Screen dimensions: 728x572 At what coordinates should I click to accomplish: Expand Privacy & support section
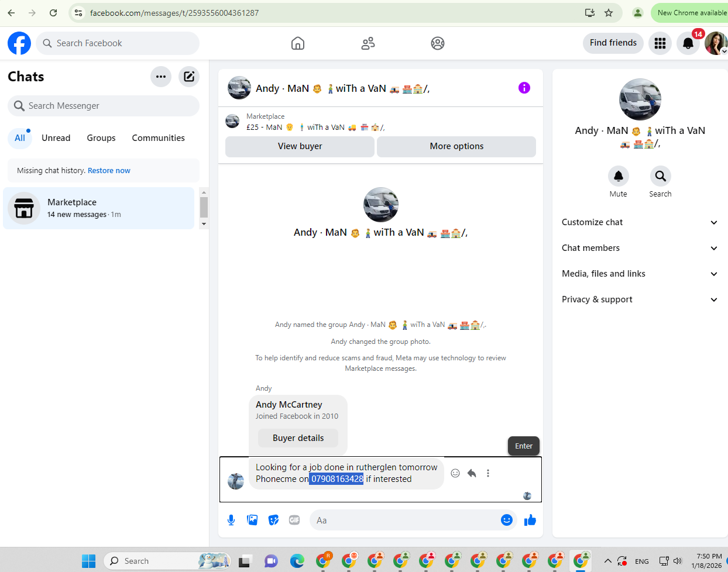(x=640, y=299)
